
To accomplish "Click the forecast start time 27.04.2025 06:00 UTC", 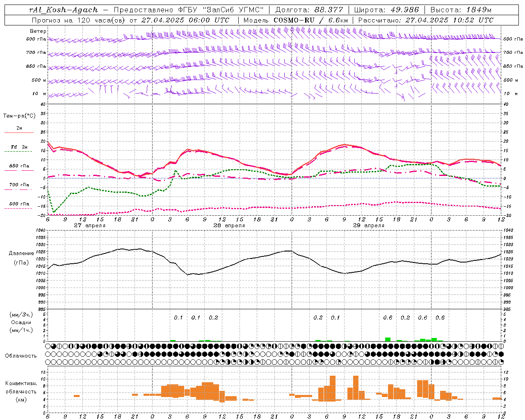I will coord(185,20).
